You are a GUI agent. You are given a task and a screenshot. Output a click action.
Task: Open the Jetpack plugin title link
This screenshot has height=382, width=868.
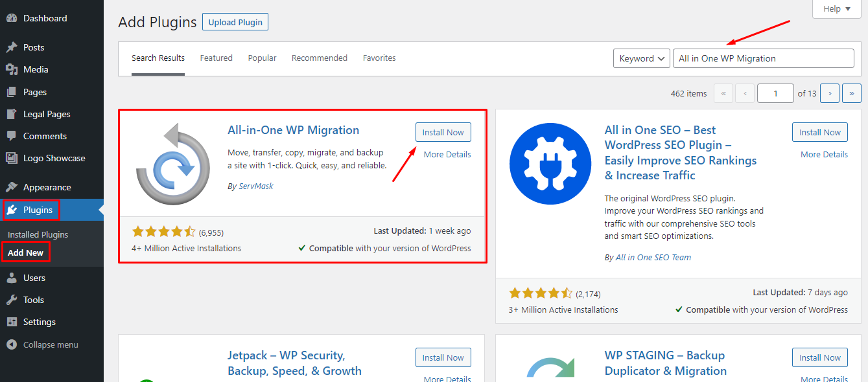[295, 363]
